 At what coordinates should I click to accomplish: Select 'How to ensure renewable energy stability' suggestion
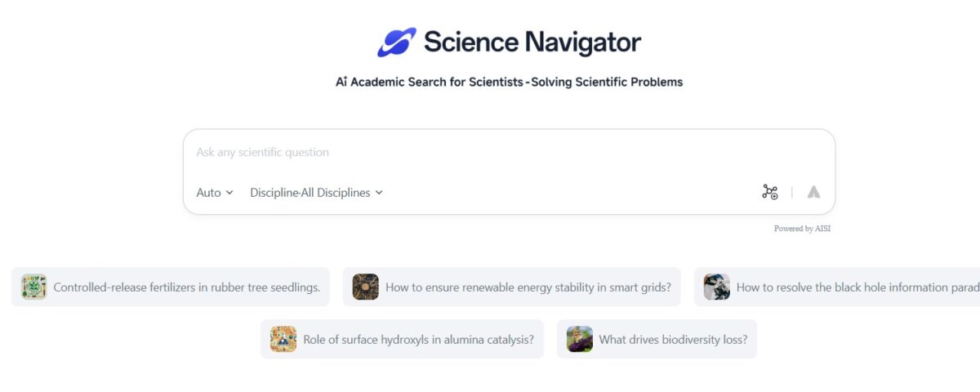tap(512, 287)
